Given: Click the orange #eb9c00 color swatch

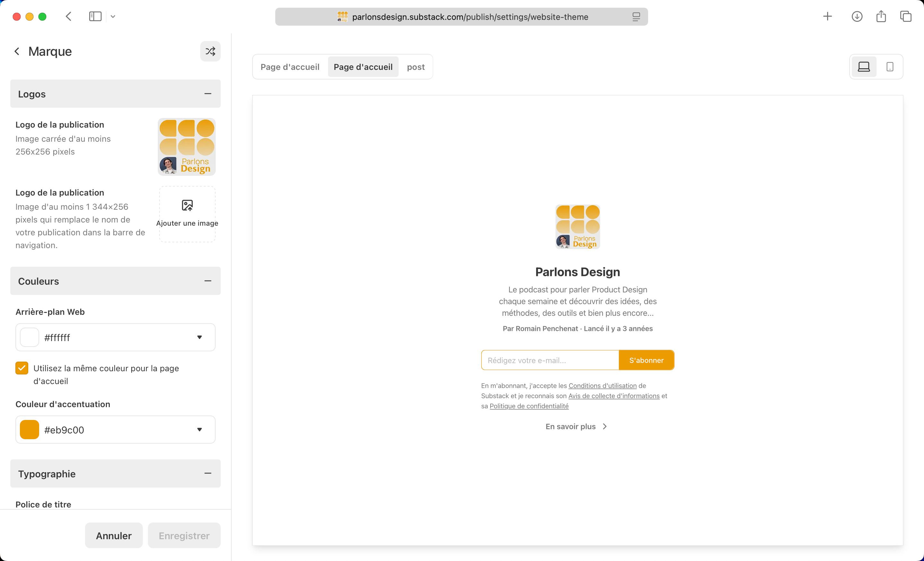Looking at the screenshot, I should tap(29, 430).
